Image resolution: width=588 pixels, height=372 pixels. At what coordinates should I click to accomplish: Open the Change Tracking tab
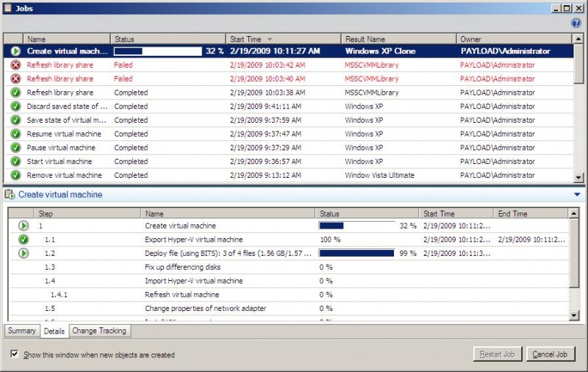99,331
